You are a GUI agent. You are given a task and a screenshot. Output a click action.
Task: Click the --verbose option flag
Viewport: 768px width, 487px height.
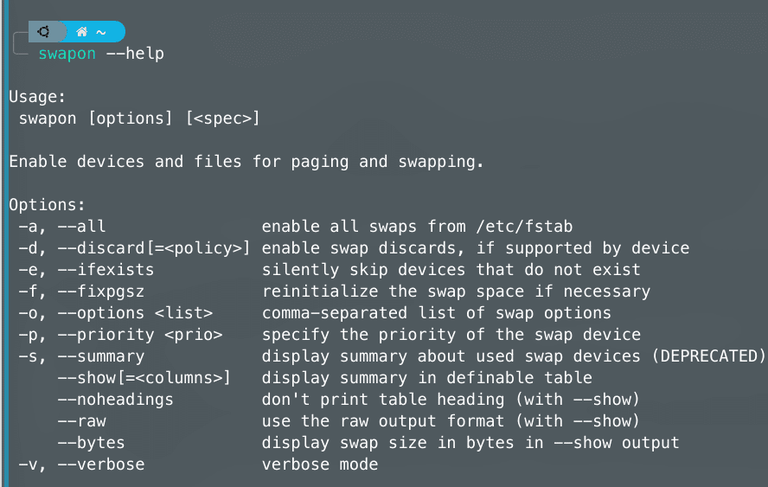coord(101,464)
